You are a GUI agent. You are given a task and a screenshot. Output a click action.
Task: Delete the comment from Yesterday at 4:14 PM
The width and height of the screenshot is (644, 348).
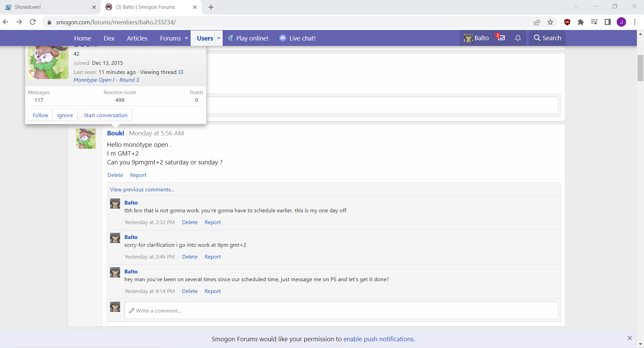190,291
